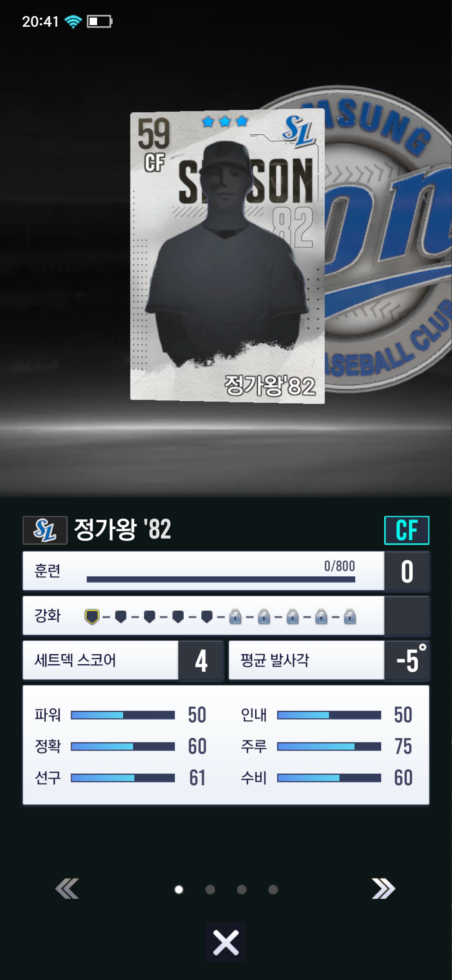Viewport: 452px width, 980px height.
Task: Tap the 훈련 training progress bar
Action: point(221,579)
